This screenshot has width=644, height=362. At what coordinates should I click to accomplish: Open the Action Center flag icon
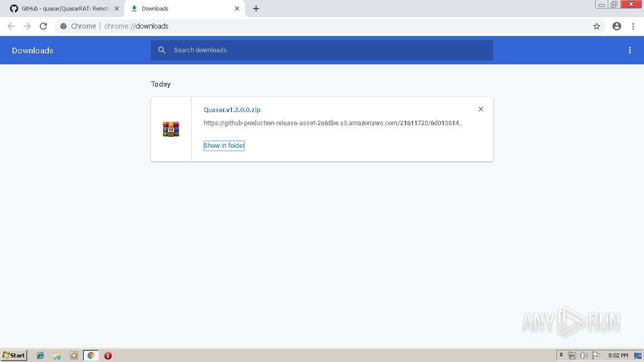(x=596, y=355)
